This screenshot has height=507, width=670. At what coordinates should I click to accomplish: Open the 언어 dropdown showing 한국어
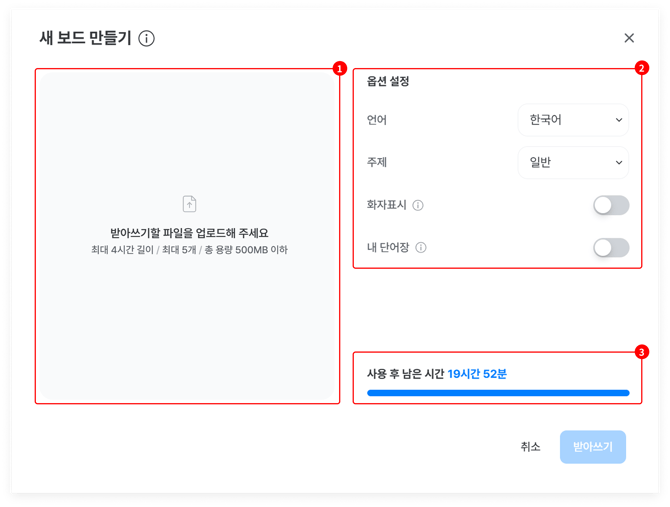click(x=573, y=120)
